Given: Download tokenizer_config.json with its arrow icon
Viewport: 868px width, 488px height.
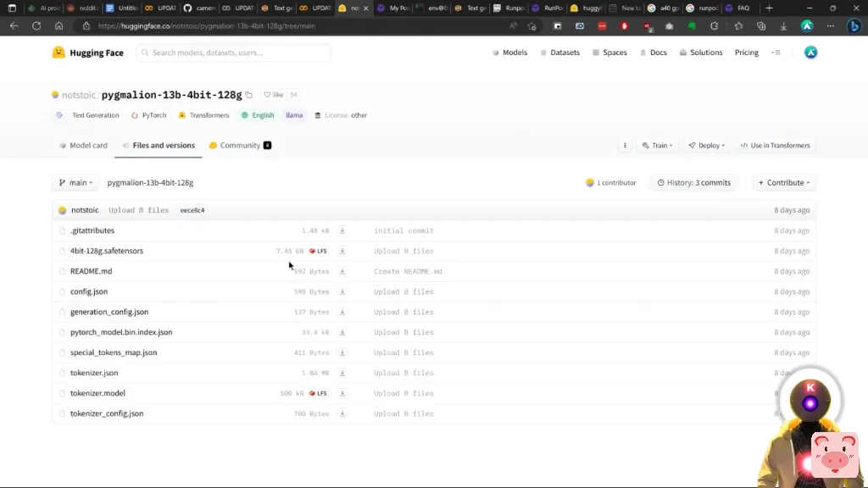Looking at the screenshot, I should click(x=342, y=413).
